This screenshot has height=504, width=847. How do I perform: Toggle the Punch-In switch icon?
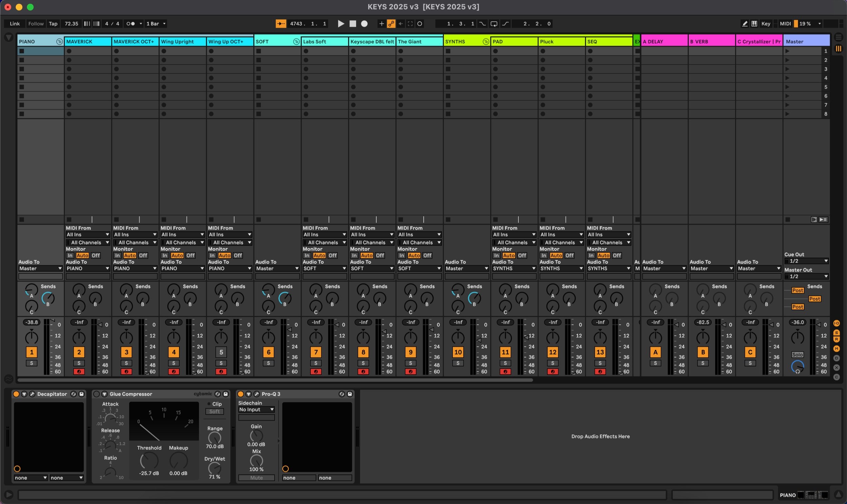coord(482,24)
